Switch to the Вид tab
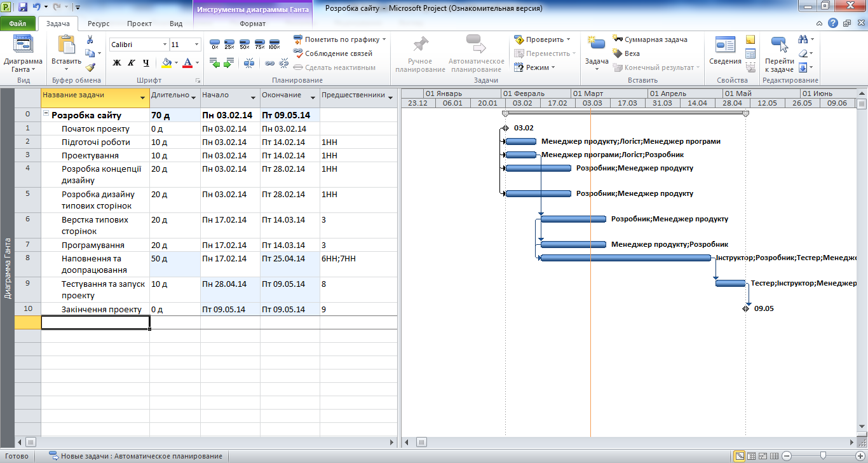 coord(176,24)
